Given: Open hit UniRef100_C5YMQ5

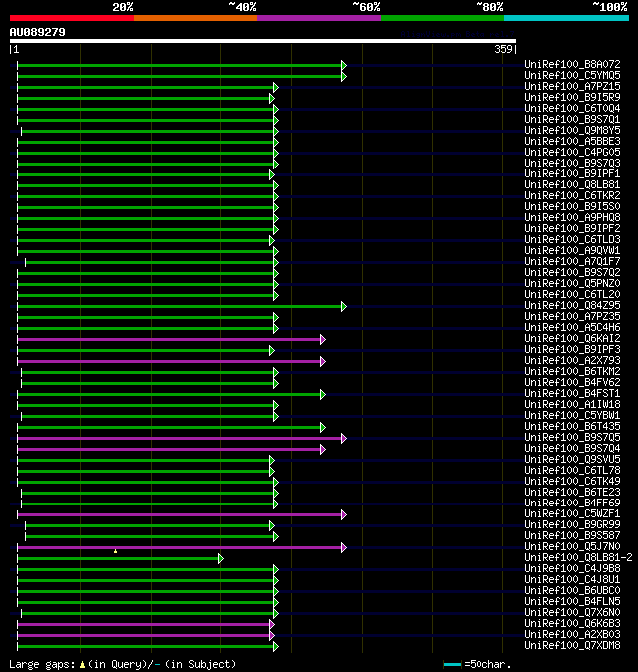Looking at the screenshot, I should [x=572, y=75].
